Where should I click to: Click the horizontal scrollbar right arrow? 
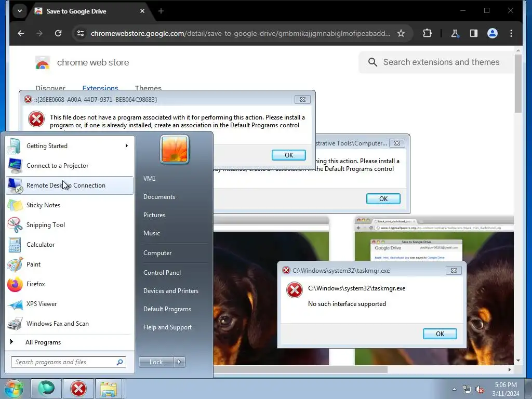(509, 369)
